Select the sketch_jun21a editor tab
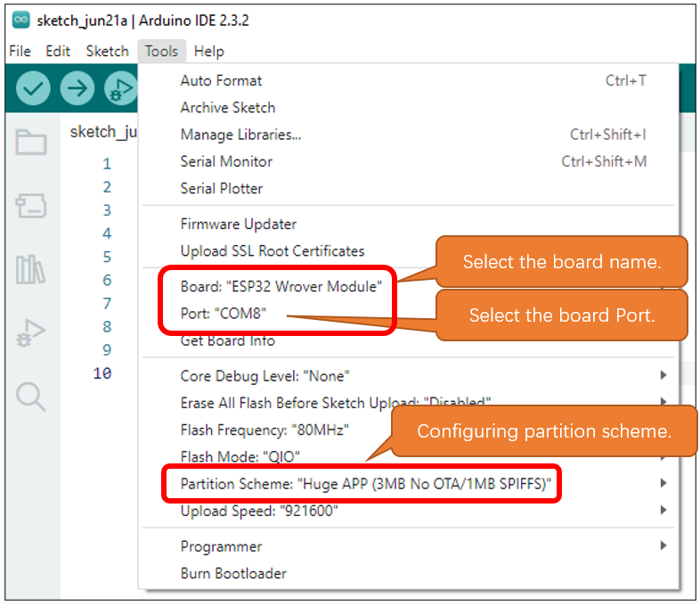Screen dimensions: 700x606 103,132
